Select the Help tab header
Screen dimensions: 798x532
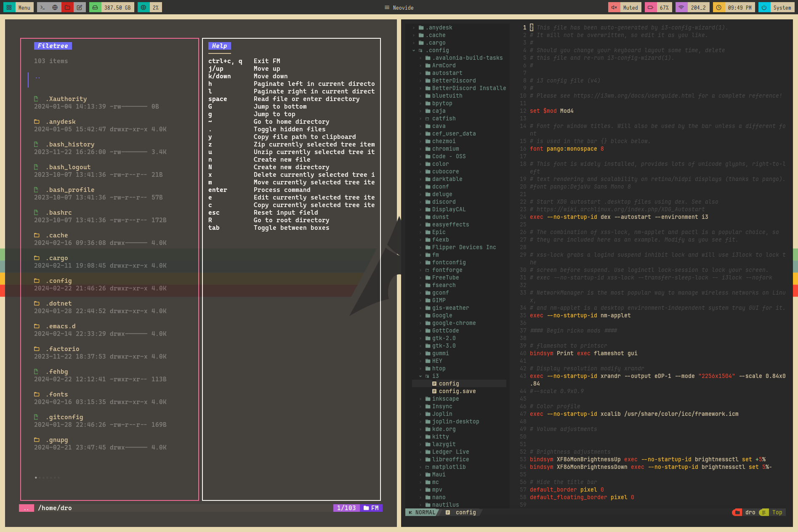tap(220, 46)
